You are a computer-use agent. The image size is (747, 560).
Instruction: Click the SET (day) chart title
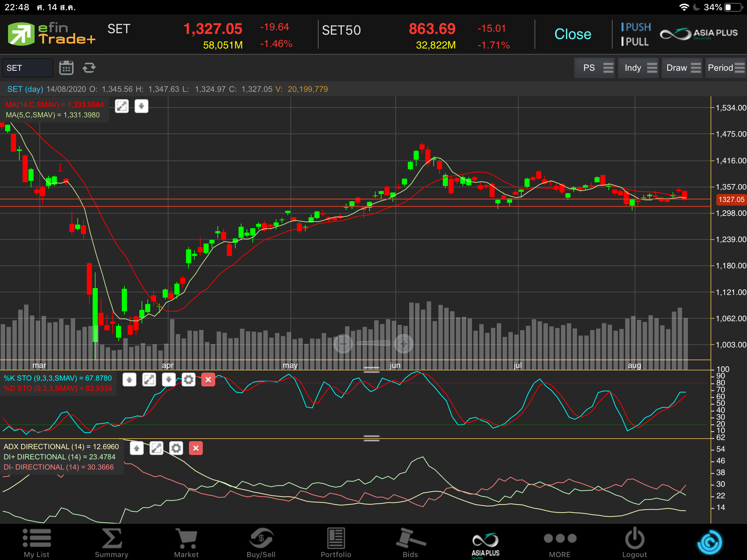25,89
